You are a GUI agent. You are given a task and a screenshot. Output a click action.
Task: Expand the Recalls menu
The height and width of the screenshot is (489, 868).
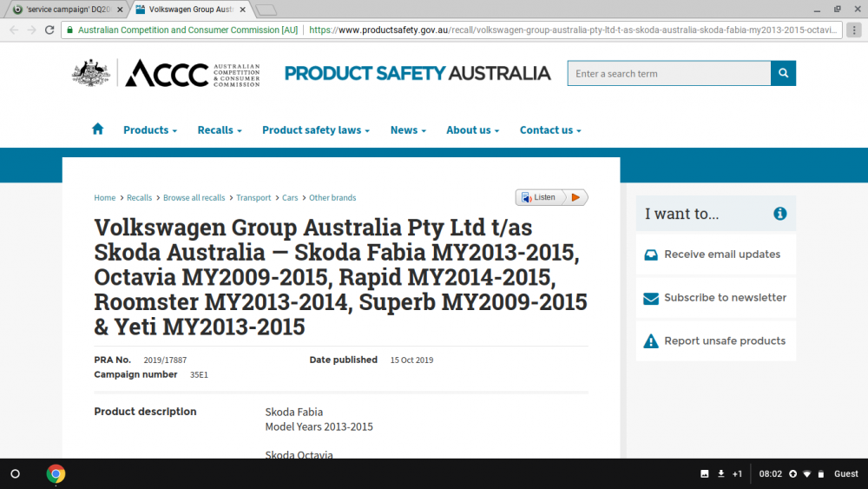tap(220, 129)
